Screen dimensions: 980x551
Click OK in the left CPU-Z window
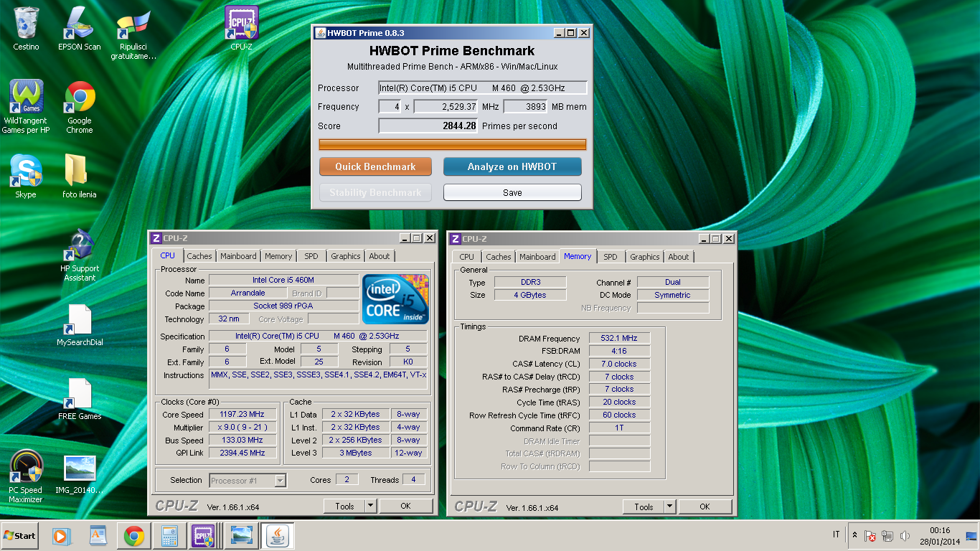tap(405, 506)
